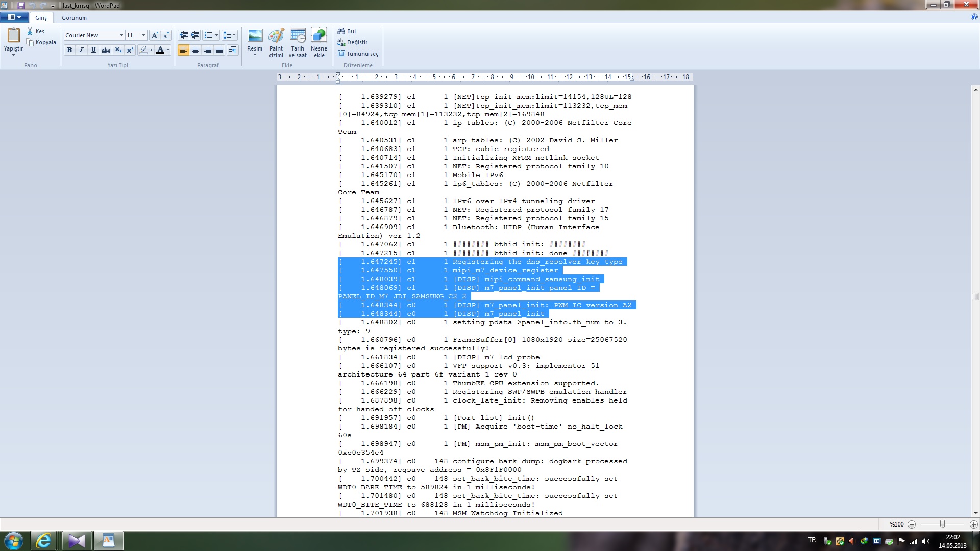Image resolution: width=980 pixels, height=551 pixels.
Task: Open font color dropdown arrow
Action: 168,50
